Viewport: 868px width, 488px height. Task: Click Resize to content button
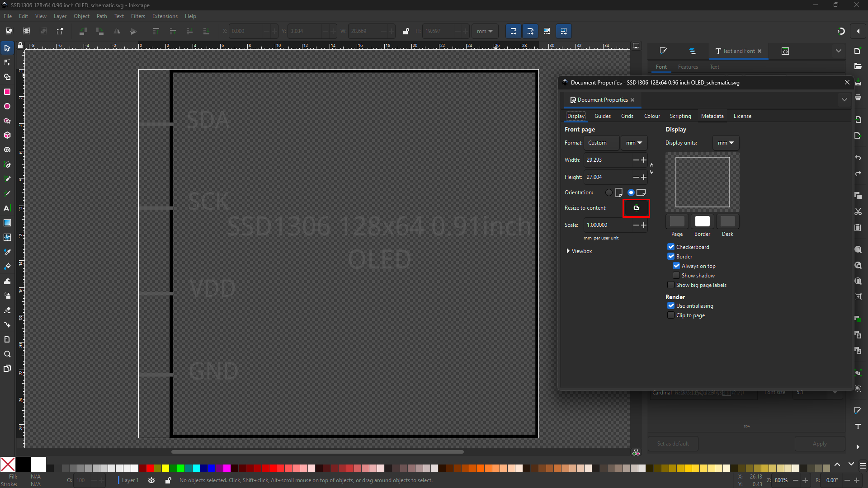(x=636, y=207)
